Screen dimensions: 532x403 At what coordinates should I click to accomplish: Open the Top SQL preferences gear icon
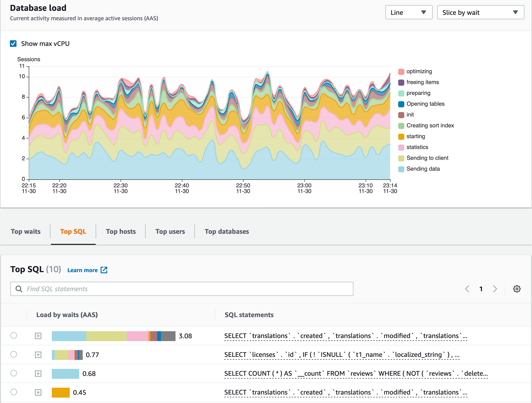point(517,289)
